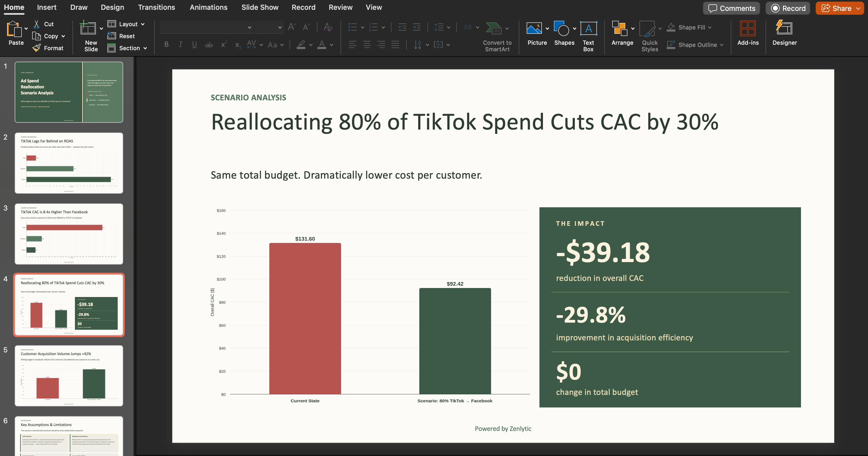Open the View tab

[374, 7]
